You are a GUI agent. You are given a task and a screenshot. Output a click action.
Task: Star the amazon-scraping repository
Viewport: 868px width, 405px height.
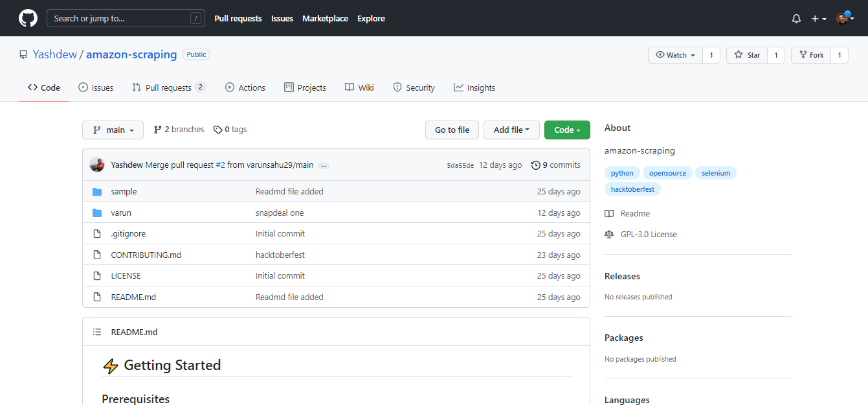(747, 55)
